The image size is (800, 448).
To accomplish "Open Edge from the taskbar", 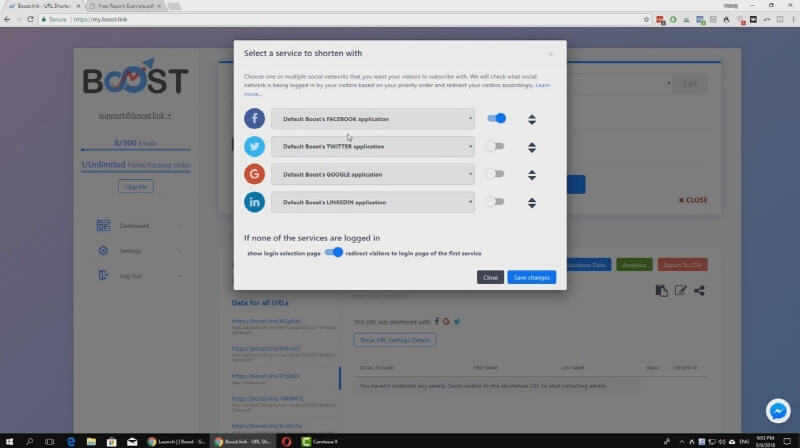I will tap(71, 441).
